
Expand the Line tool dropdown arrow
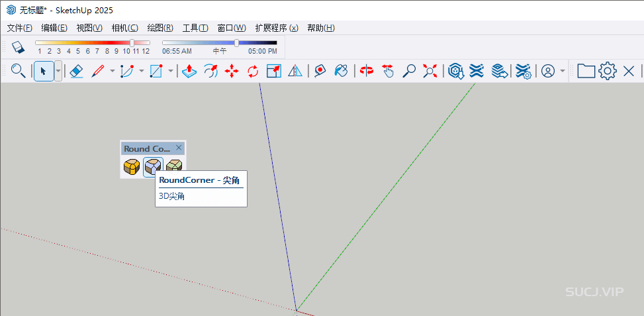tap(113, 71)
